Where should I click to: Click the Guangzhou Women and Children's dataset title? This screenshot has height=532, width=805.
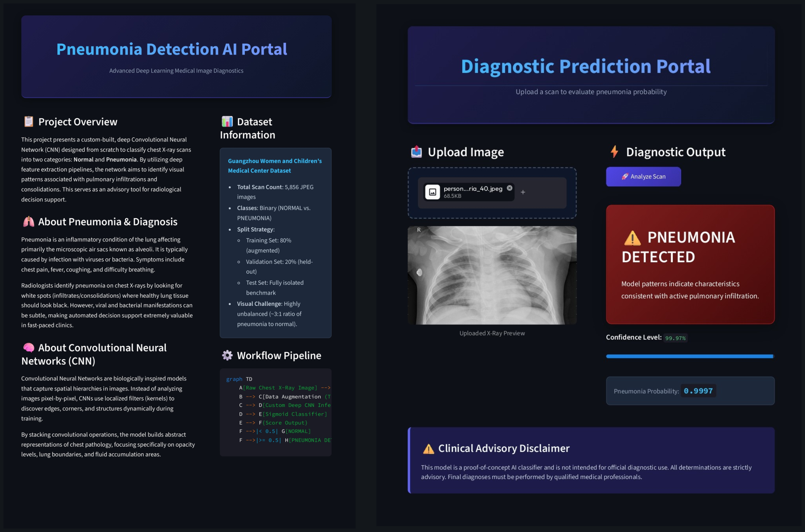click(x=275, y=166)
